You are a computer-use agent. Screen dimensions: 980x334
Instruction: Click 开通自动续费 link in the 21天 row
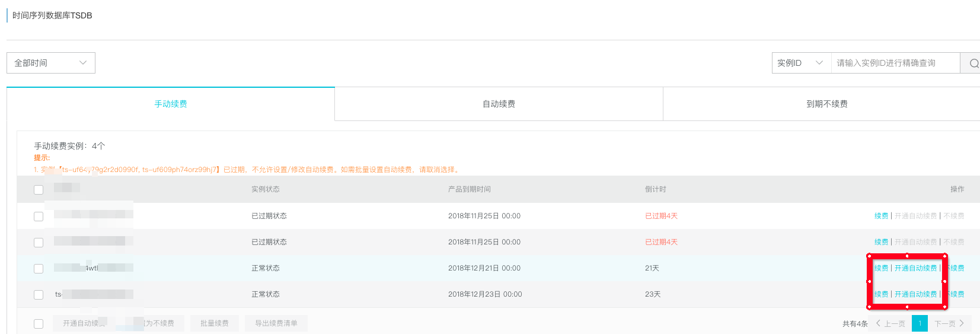(x=915, y=268)
